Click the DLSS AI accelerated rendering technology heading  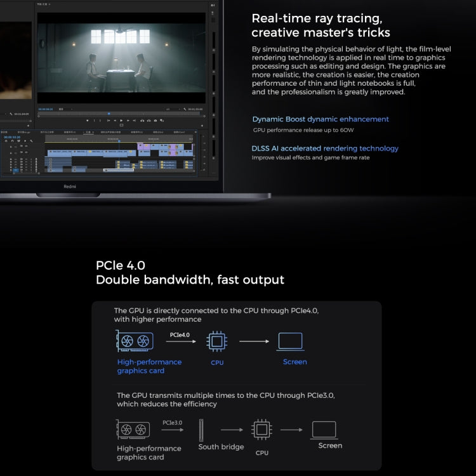[325, 148]
